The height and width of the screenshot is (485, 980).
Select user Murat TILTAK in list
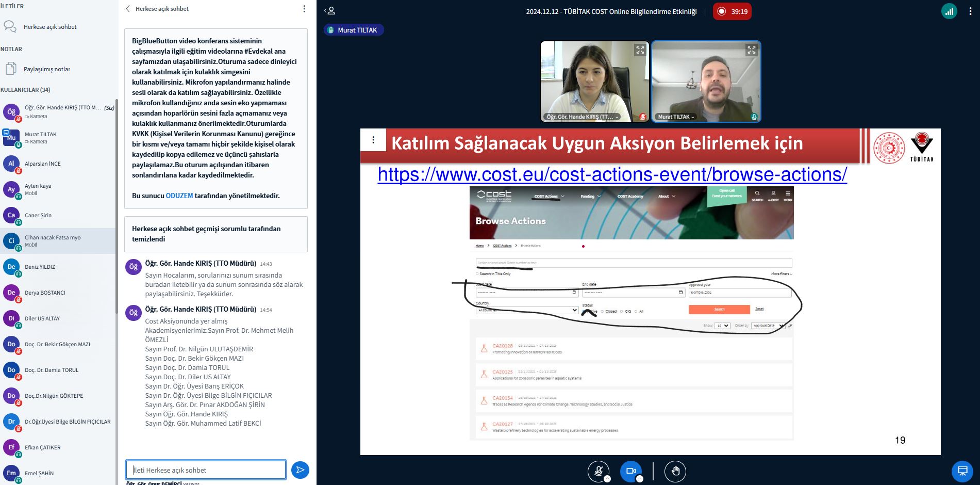(x=58, y=138)
